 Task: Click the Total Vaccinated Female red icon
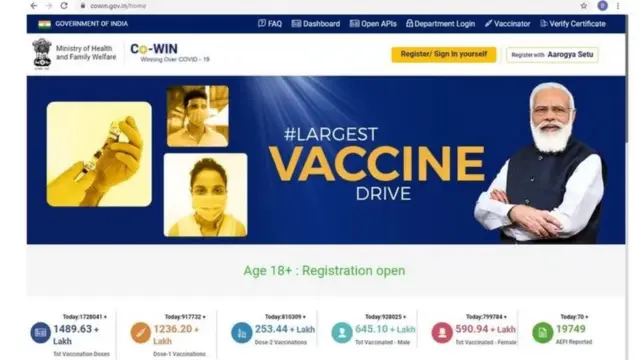(442, 333)
